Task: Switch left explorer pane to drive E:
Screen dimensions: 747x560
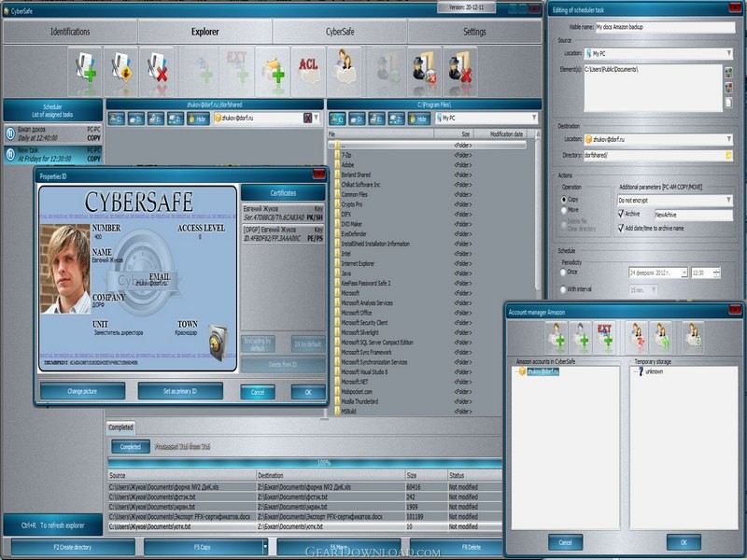Action: click(x=156, y=119)
